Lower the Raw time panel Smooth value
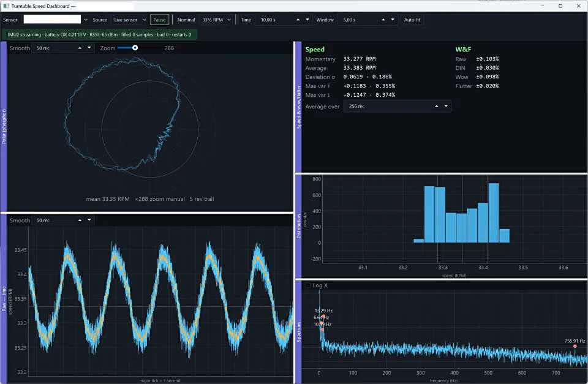The image size is (588, 384). (x=89, y=220)
